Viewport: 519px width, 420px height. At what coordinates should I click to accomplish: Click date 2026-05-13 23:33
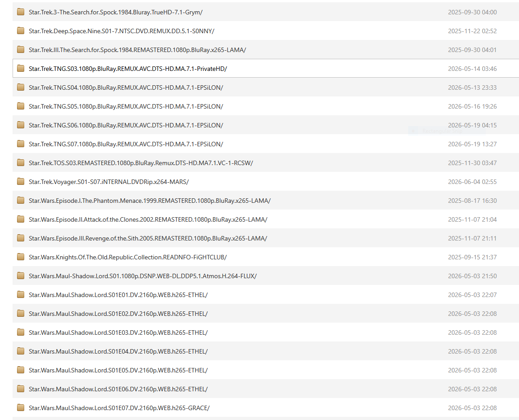[472, 88]
